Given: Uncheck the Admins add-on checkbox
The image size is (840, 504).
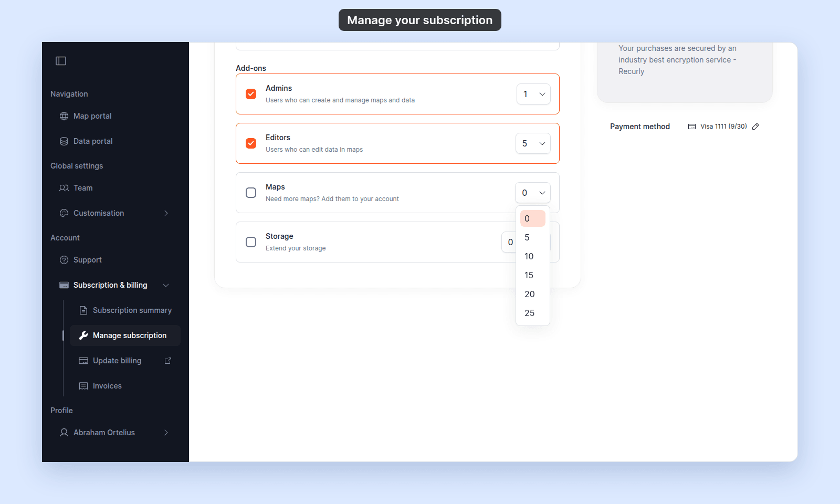Looking at the screenshot, I should coord(251,94).
